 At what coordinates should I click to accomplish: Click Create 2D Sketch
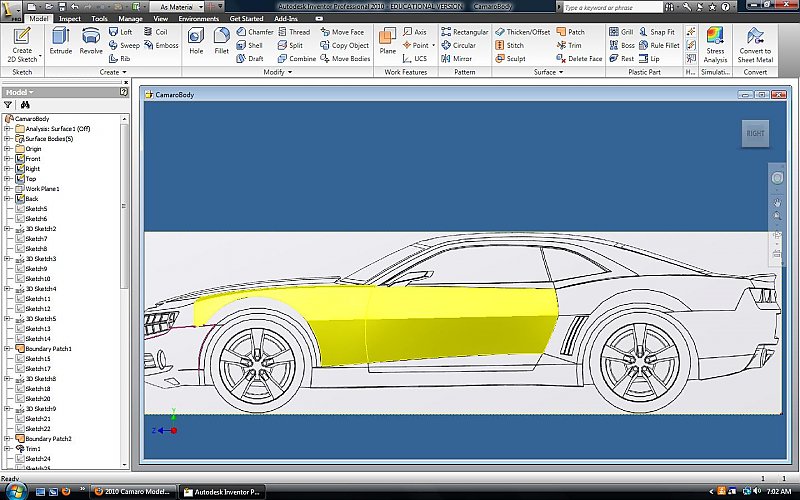click(22, 45)
